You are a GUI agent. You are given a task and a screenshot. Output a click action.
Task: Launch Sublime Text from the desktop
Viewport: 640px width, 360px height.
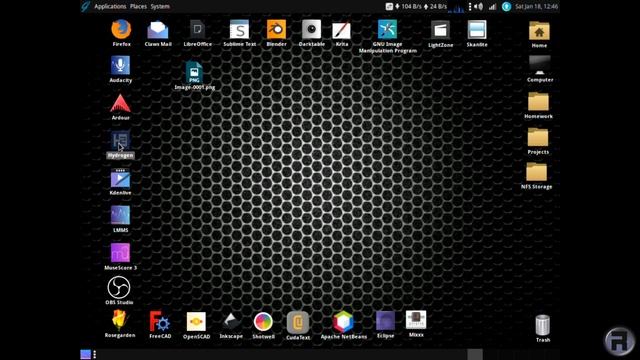click(239, 30)
